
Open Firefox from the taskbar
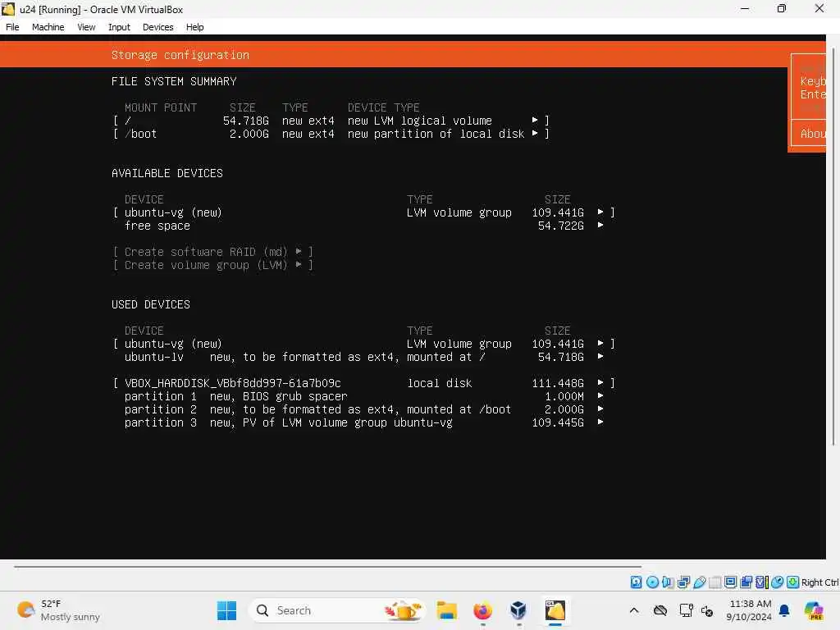[x=482, y=610]
